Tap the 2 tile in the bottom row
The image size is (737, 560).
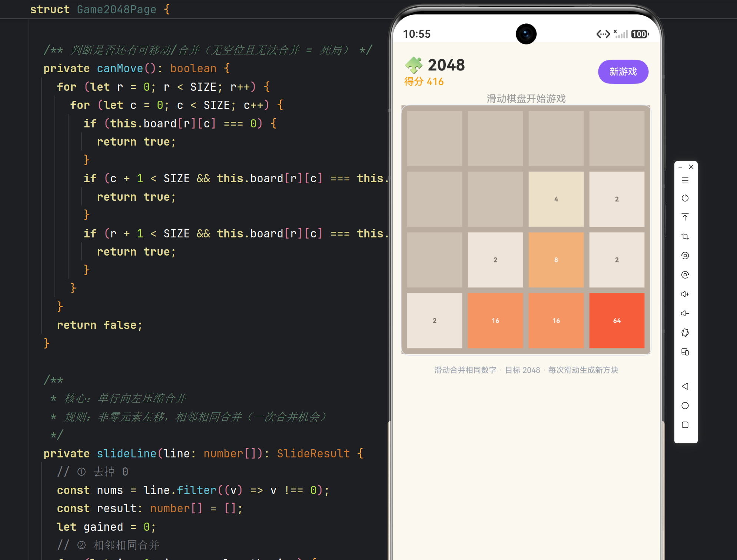pyautogui.click(x=435, y=320)
